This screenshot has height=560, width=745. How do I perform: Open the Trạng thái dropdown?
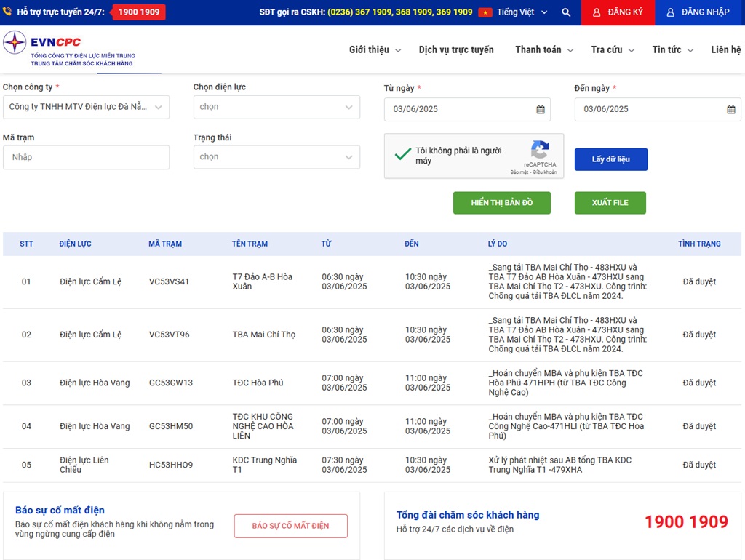click(x=276, y=157)
